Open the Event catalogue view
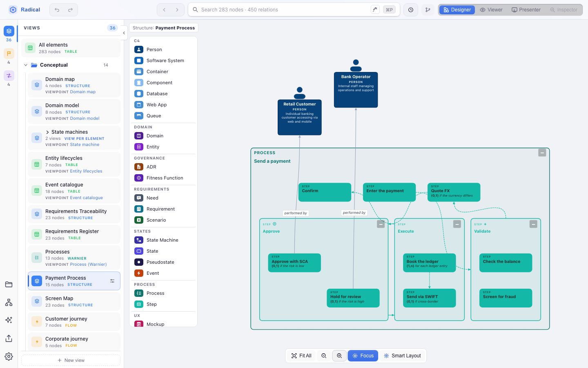Screen dimensions: 588x368 (x=74, y=191)
